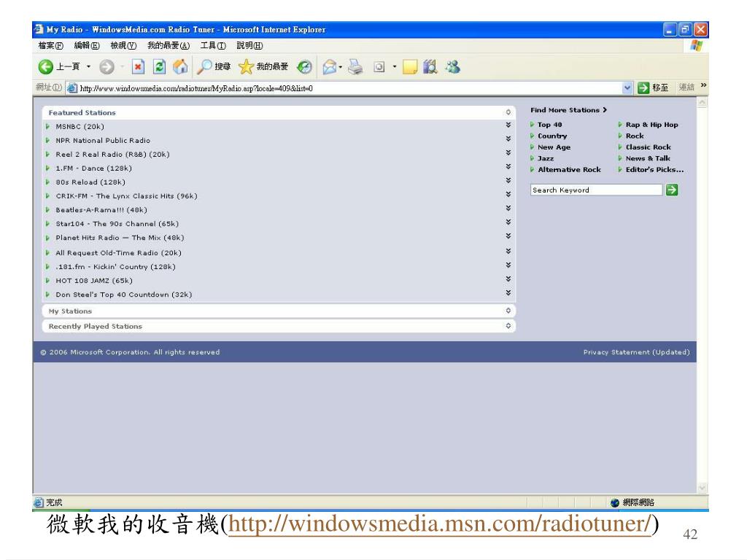This screenshot has height=560, width=747.
Task: Expand Recently Played Stations section
Action: [x=508, y=326]
